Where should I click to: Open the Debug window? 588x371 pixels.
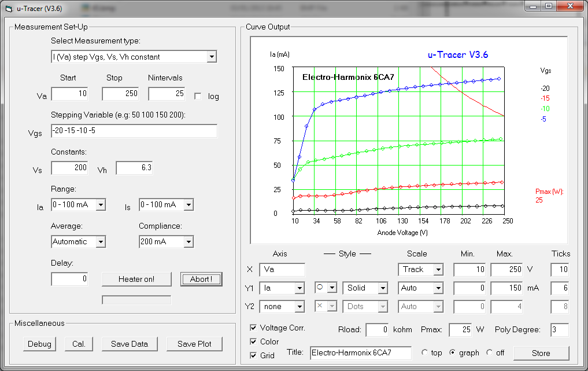tap(39, 344)
